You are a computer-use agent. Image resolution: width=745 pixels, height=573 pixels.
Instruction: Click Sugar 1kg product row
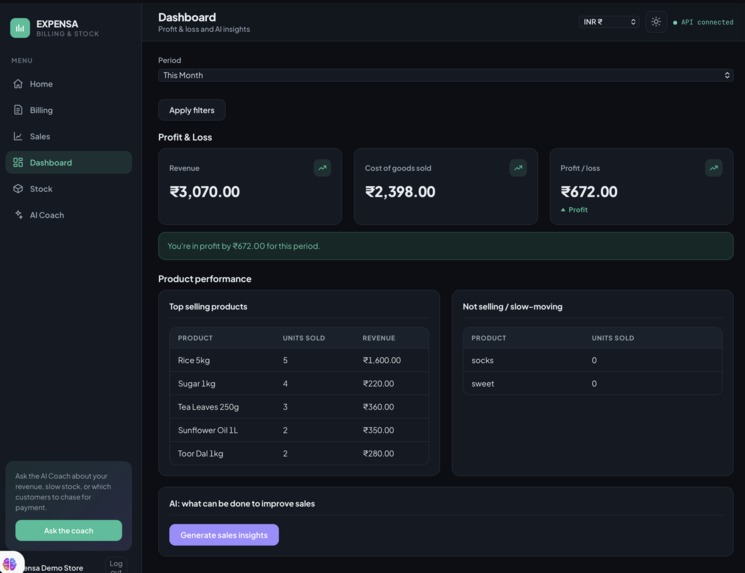pos(299,383)
